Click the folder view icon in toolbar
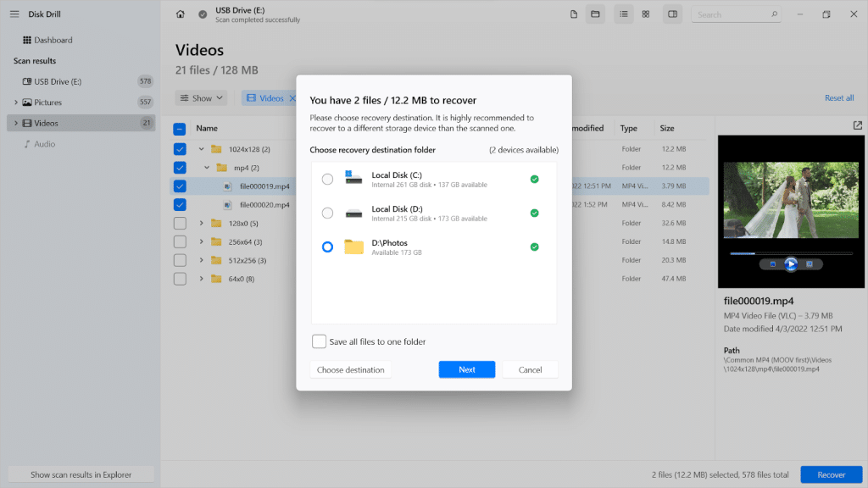The height and width of the screenshot is (488, 868). click(595, 14)
